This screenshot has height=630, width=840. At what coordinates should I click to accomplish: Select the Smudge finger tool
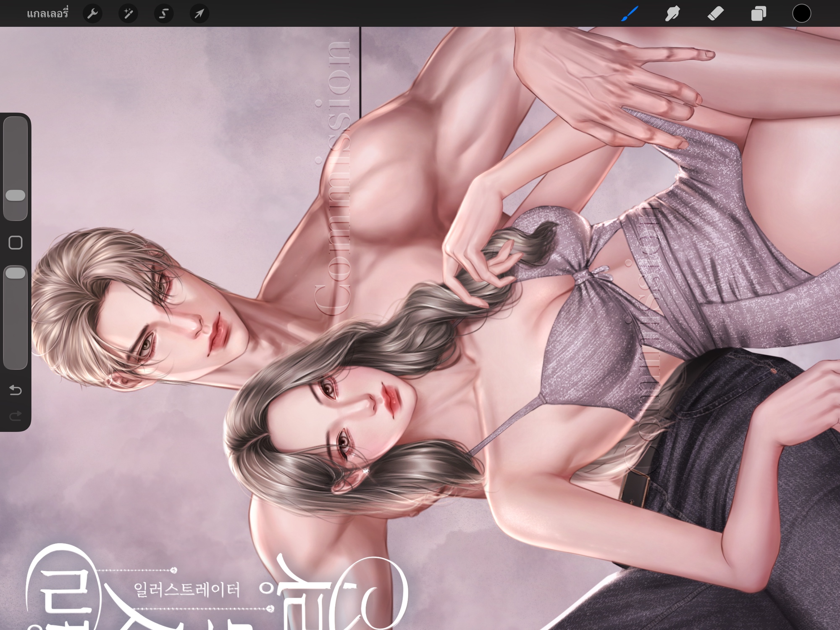click(x=672, y=14)
